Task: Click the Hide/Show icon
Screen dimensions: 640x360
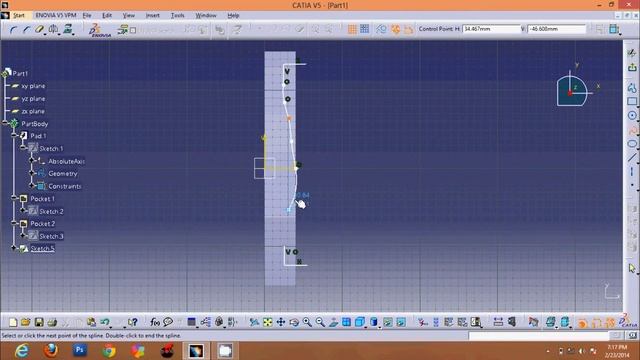Action: [x=388, y=322]
